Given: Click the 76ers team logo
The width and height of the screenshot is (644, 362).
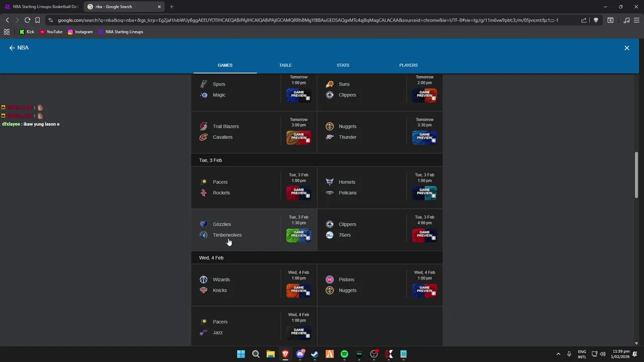Looking at the screenshot, I should (x=330, y=235).
